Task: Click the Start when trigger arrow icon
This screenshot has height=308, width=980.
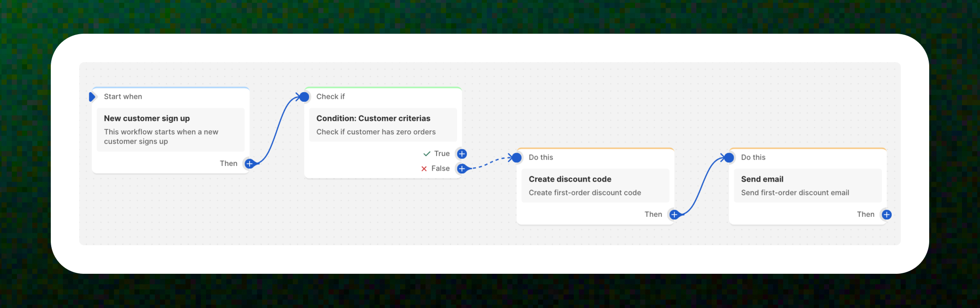Action: 92,97
